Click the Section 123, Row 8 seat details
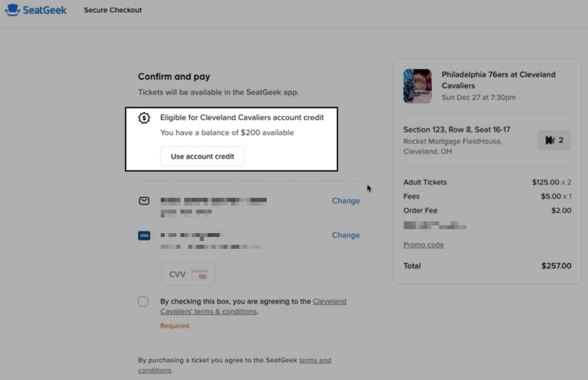Image resolution: width=588 pixels, height=380 pixels. click(456, 129)
